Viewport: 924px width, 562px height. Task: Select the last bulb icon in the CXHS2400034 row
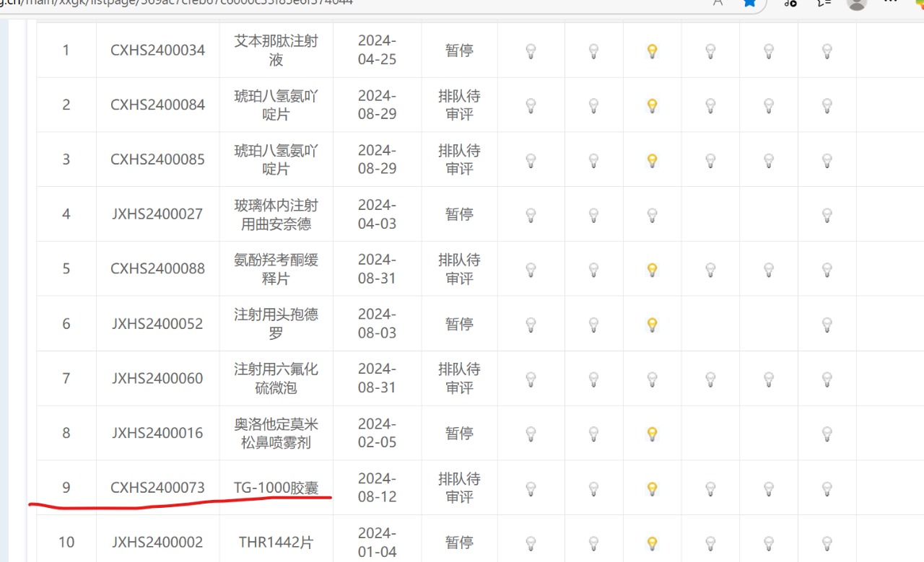(827, 51)
